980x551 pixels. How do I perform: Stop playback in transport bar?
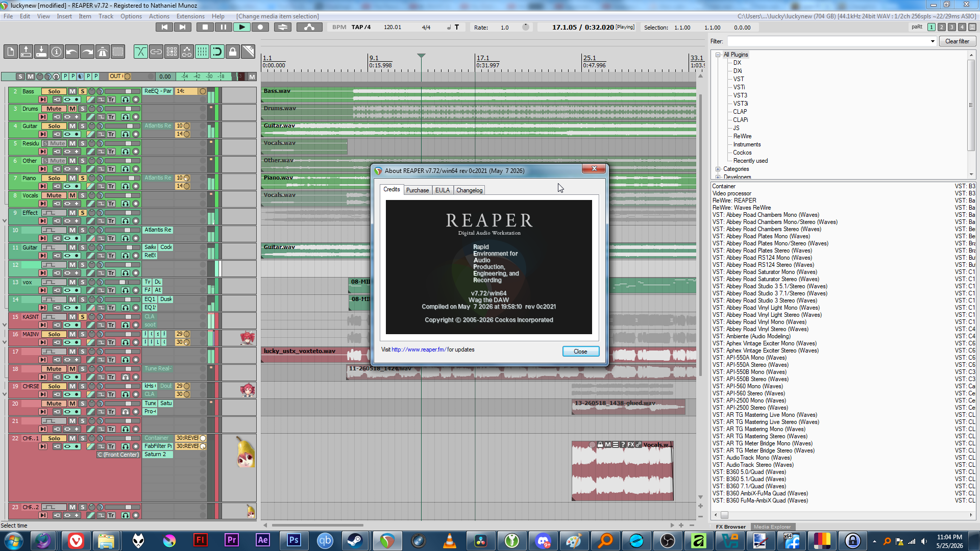(205, 27)
